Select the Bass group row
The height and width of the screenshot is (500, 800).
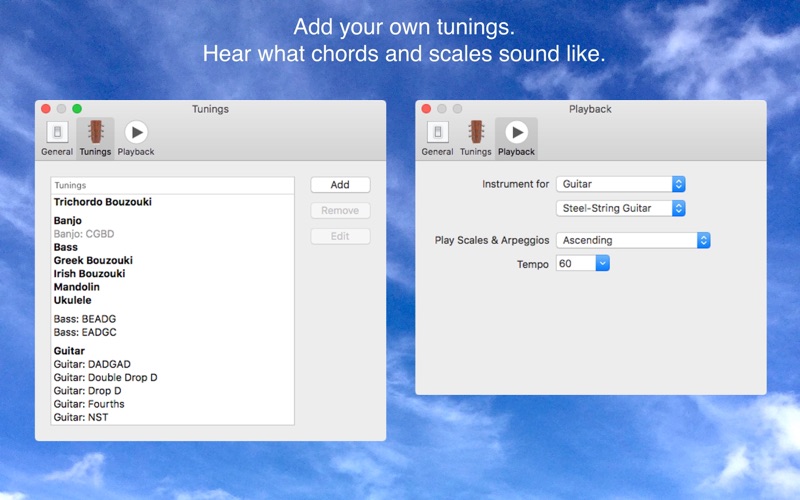point(172,247)
